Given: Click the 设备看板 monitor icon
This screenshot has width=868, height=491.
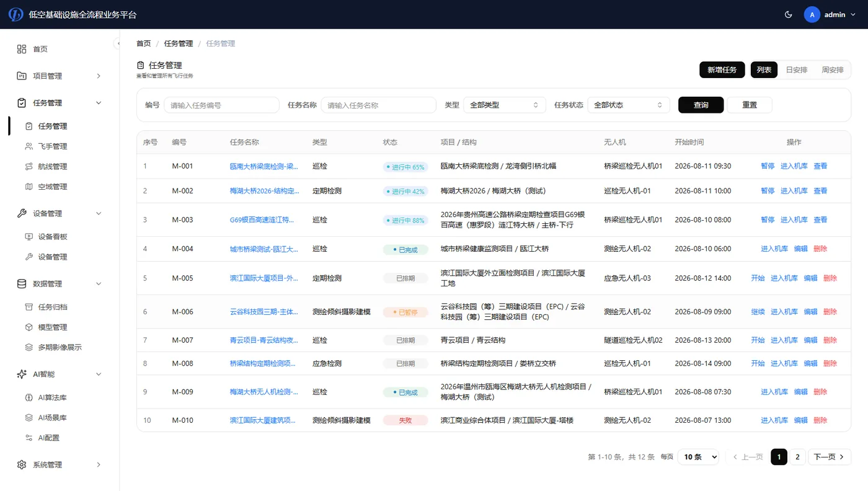Looking at the screenshot, I should click(29, 236).
